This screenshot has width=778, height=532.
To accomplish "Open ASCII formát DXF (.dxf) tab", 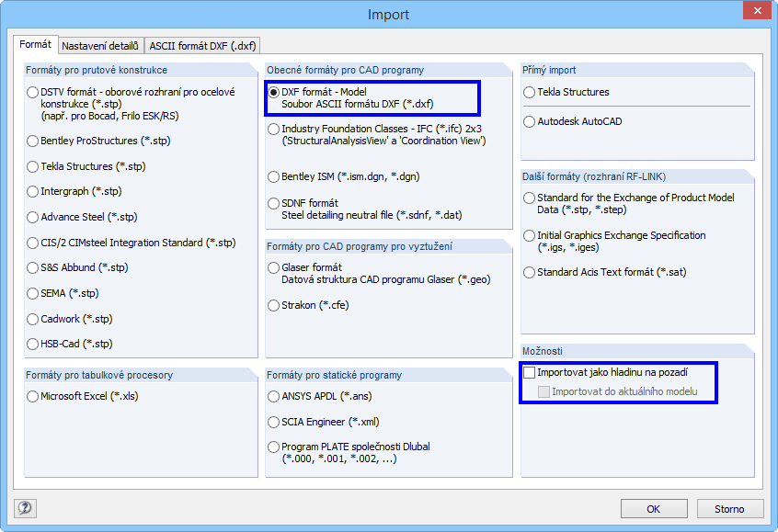I will pyautogui.click(x=203, y=45).
